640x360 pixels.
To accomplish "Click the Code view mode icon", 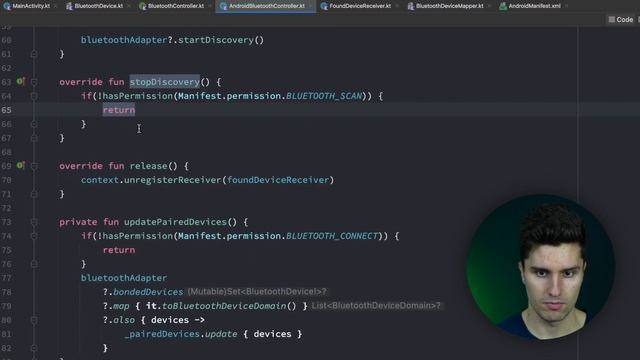I will 611,20.
